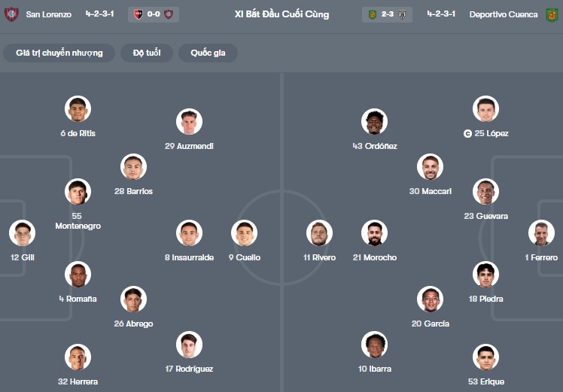This screenshot has width=563, height=392.
Task: Click the captain badge beside López
Action: point(467,134)
